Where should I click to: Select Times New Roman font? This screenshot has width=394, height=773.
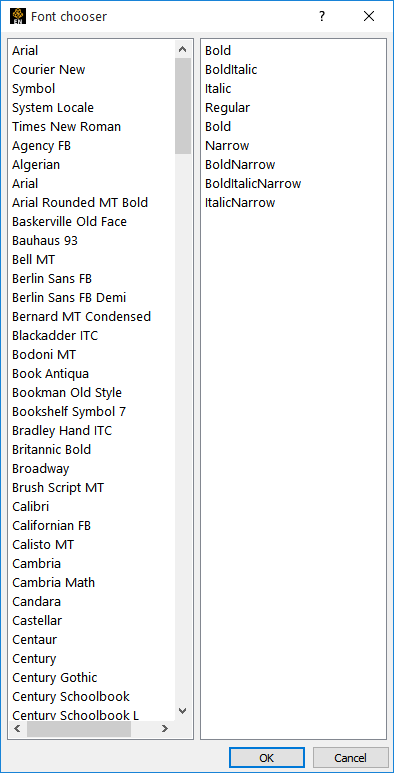click(x=66, y=127)
